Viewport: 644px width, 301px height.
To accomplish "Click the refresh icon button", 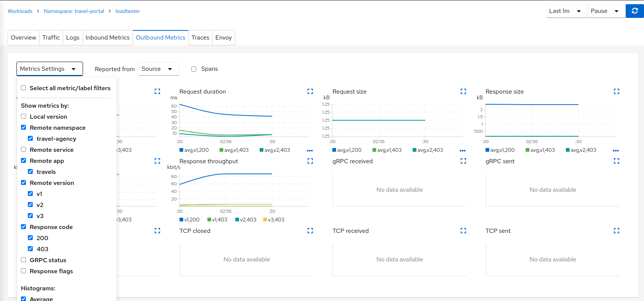I will (x=634, y=11).
